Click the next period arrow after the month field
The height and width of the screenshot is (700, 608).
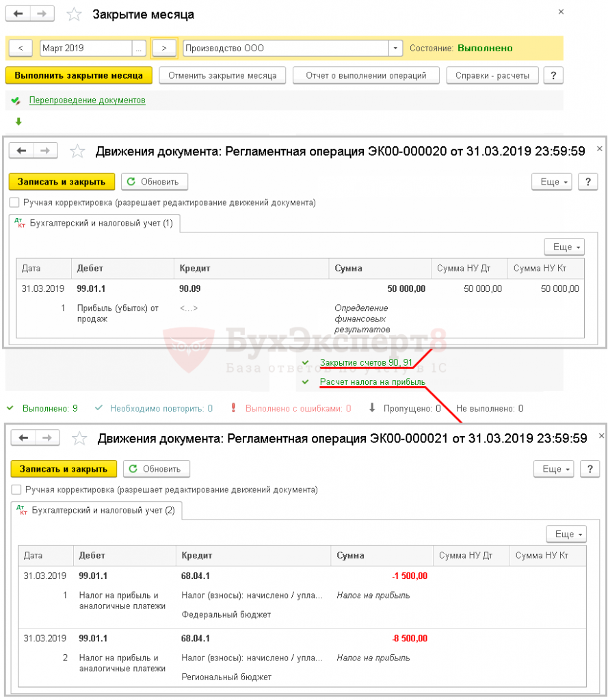pyautogui.click(x=163, y=48)
